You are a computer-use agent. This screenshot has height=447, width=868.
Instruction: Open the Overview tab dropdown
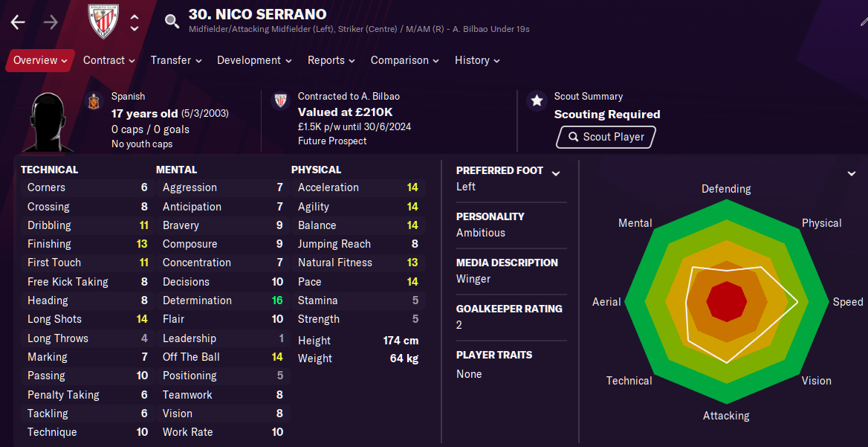(40, 60)
